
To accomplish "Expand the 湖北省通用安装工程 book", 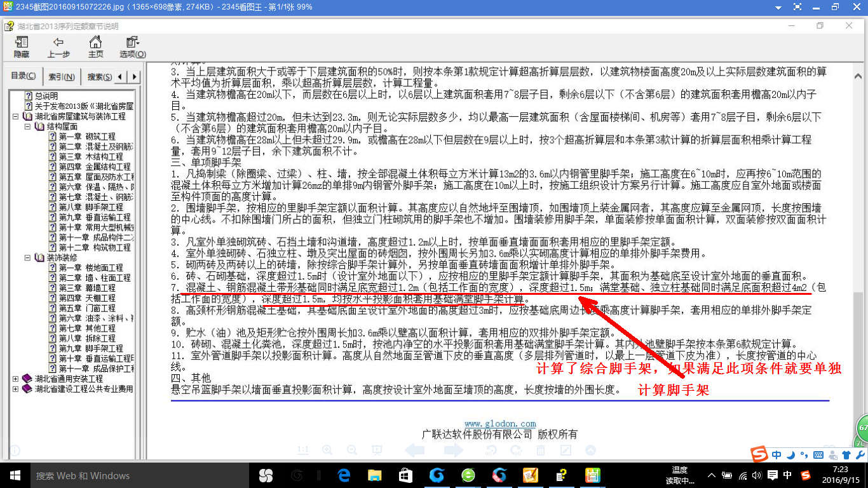I will click(x=15, y=379).
